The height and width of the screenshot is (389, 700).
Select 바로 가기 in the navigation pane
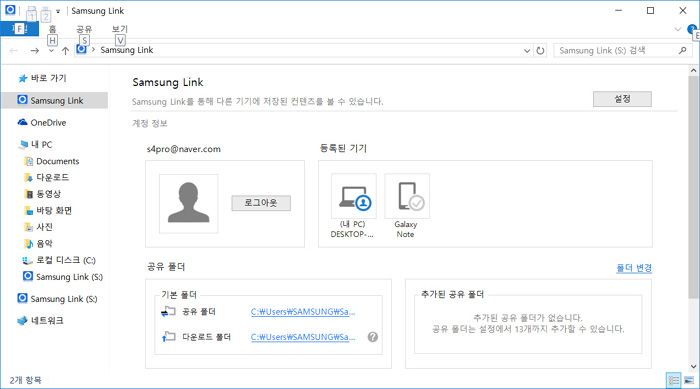[x=43, y=78]
